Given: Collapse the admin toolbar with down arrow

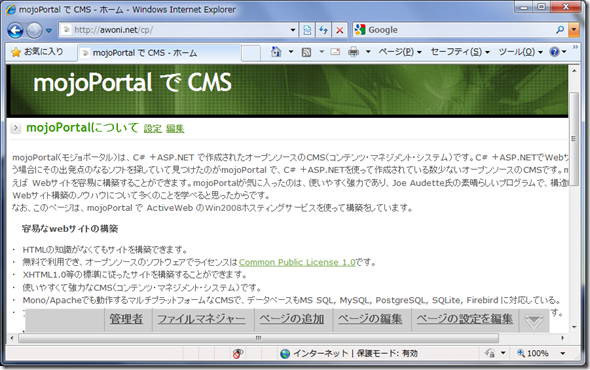Looking at the screenshot, I should (534, 321).
